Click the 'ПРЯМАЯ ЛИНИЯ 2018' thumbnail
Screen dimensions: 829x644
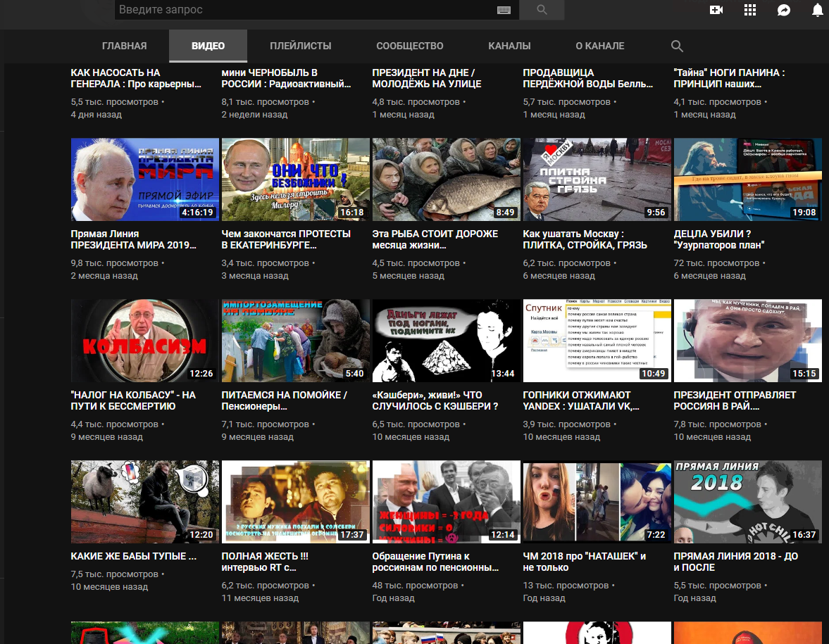(747, 502)
